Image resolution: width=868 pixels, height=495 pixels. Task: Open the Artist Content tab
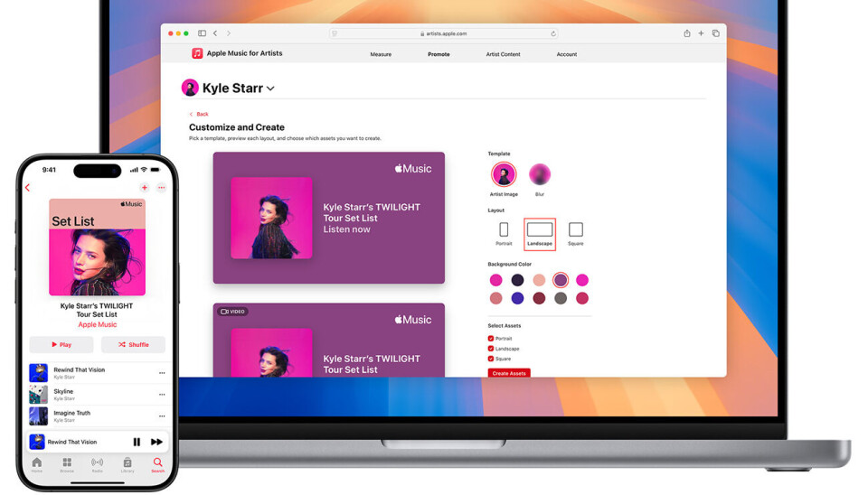(503, 54)
